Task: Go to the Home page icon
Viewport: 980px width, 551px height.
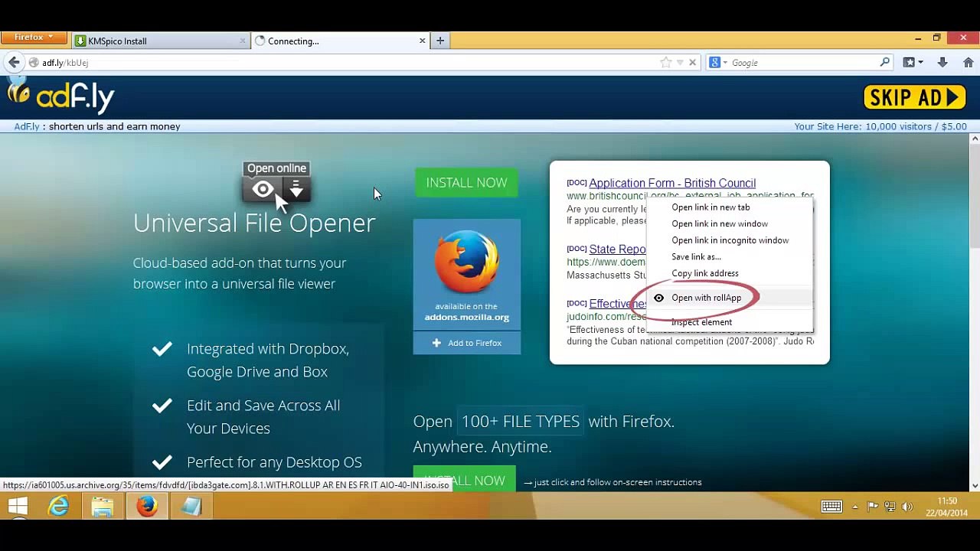Action: (968, 63)
